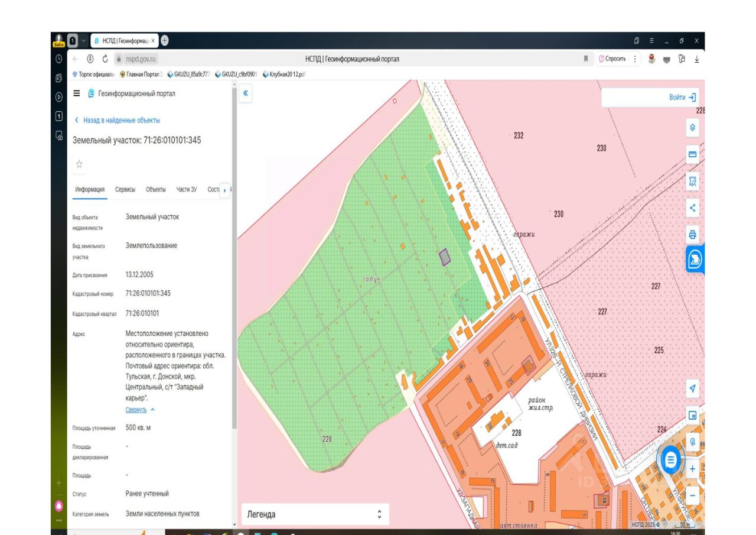Share the current map view
Screen dimensions: 756x535
693,207
